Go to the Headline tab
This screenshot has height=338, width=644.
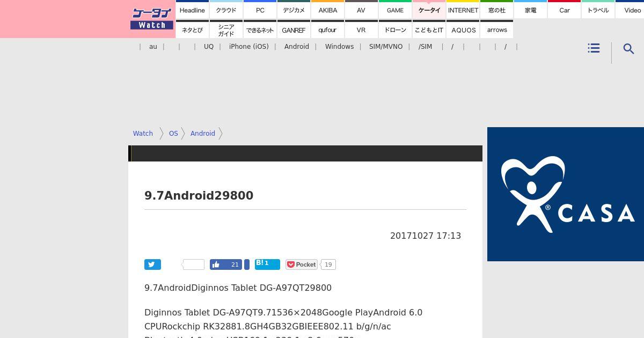click(192, 10)
